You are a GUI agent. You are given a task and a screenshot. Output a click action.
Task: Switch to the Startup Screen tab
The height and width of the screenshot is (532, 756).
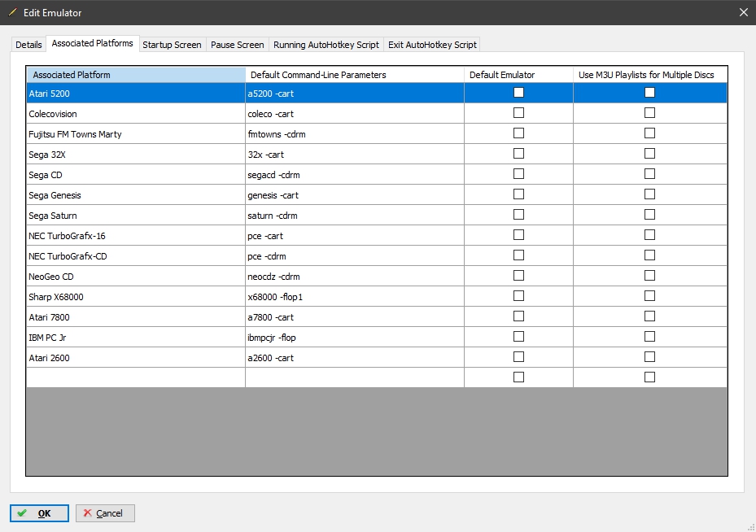[173, 44]
